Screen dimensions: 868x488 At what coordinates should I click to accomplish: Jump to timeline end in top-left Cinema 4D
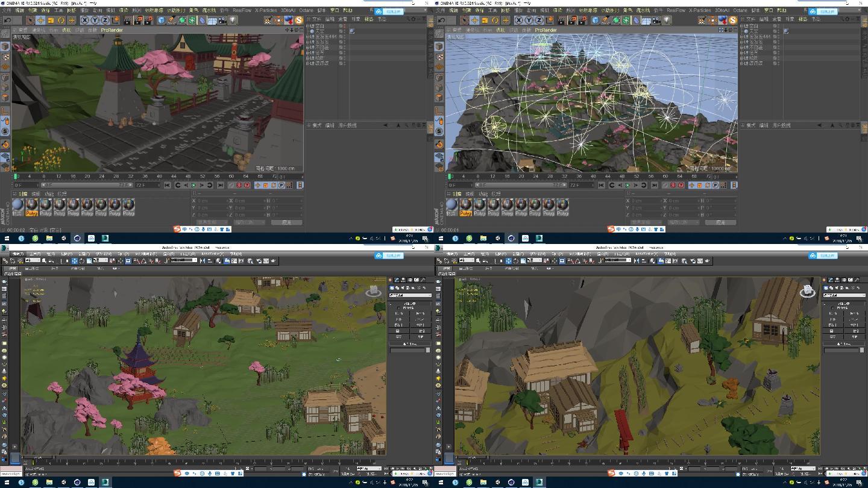(x=220, y=185)
